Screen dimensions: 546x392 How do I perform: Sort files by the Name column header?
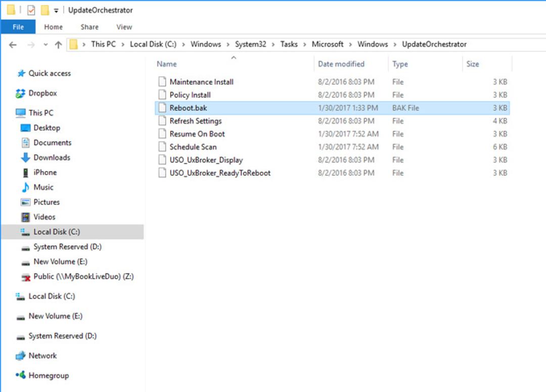click(166, 64)
